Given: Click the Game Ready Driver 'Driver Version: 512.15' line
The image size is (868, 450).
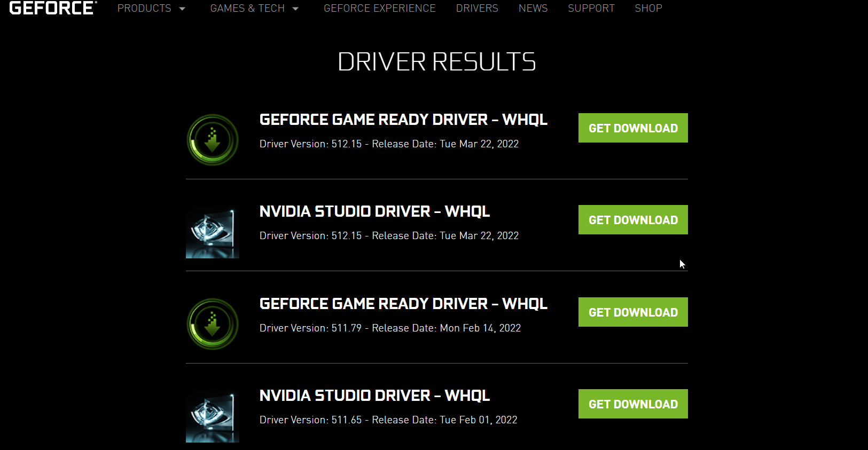Looking at the screenshot, I should pos(389,144).
